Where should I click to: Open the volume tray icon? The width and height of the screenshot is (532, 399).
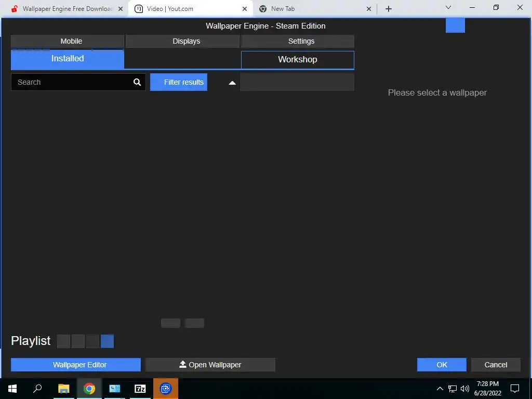[465, 389]
